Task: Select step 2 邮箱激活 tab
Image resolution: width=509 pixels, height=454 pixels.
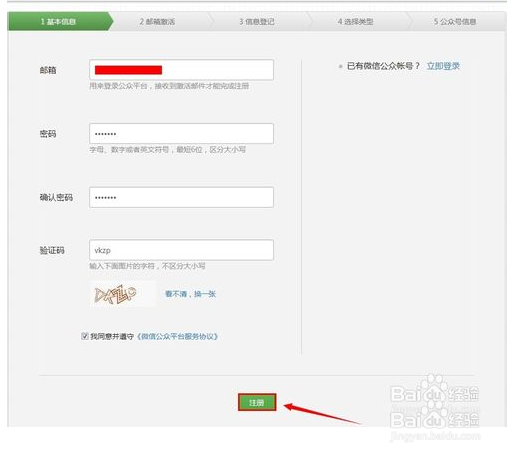Action: point(157,22)
